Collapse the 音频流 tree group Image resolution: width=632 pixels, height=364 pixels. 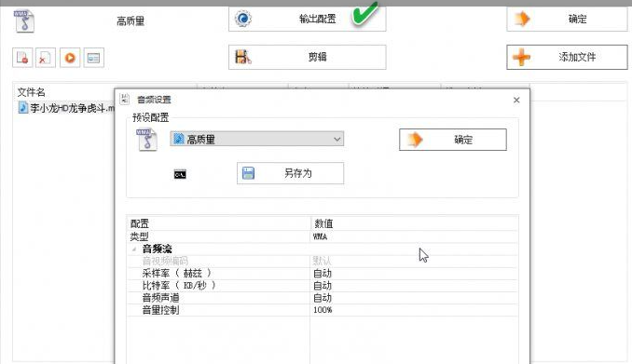click(x=134, y=249)
